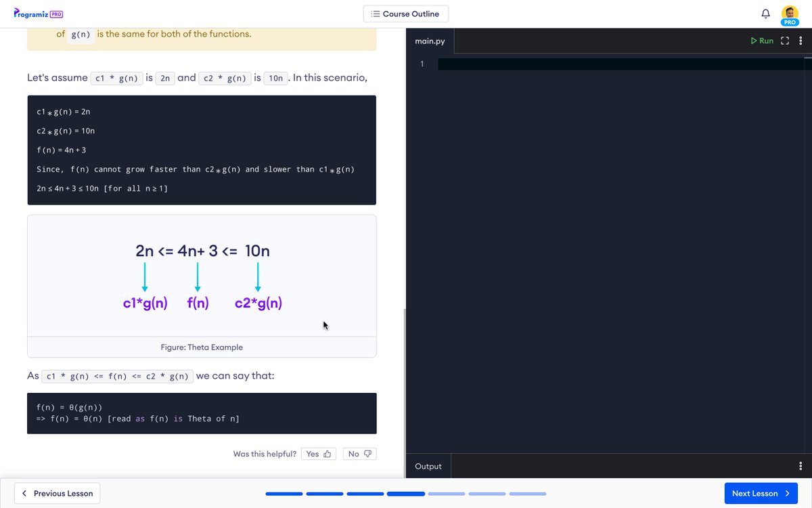
Task: Click the Programiz PRO logo
Action: coord(38,14)
